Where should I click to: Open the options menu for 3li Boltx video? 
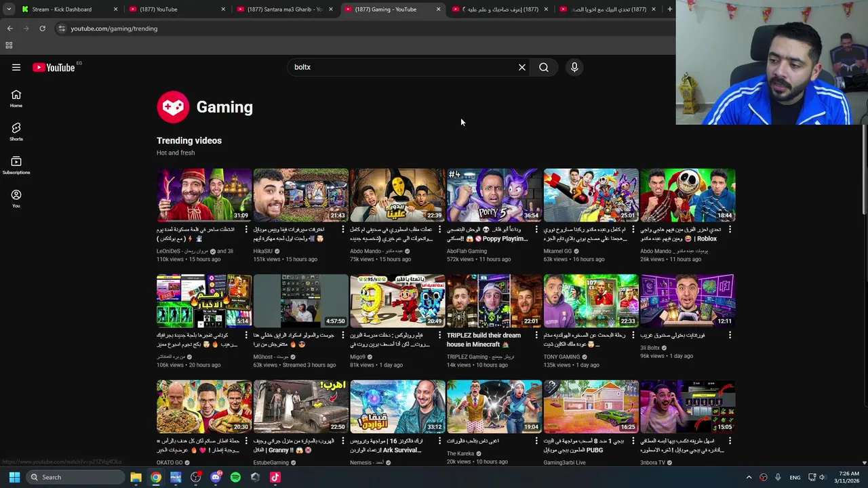click(730, 335)
